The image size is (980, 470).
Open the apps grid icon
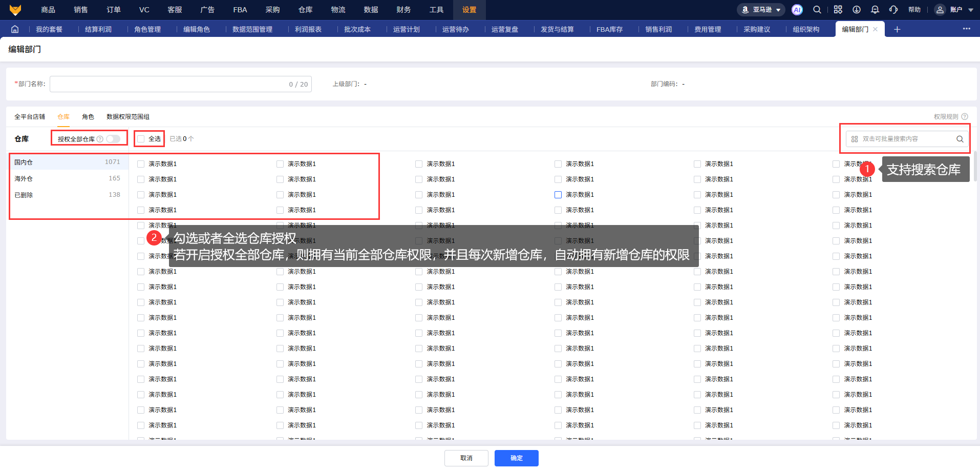pyautogui.click(x=838, y=10)
